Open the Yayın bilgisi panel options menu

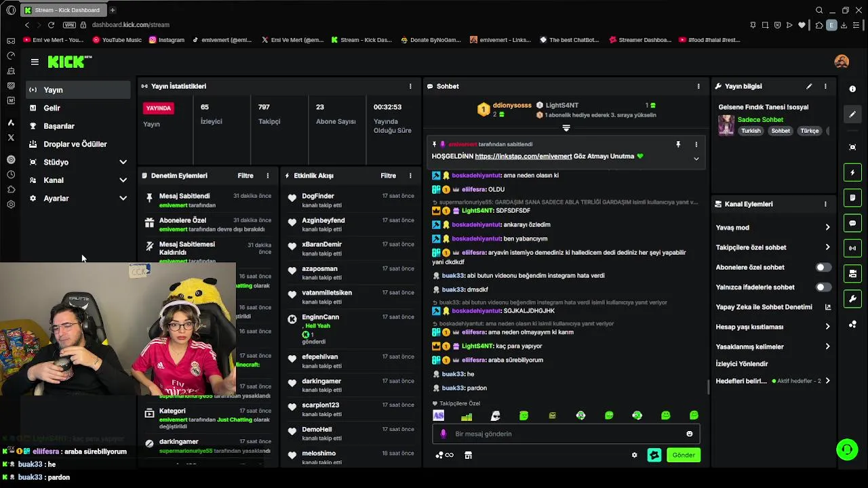pyautogui.click(x=825, y=86)
